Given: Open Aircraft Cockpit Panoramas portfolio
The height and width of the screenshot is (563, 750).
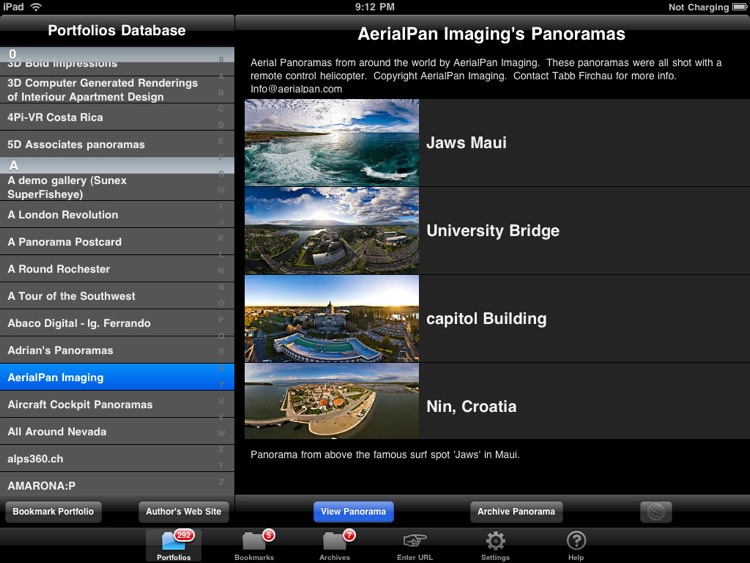Looking at the screenshot, I should pos(117,405).
